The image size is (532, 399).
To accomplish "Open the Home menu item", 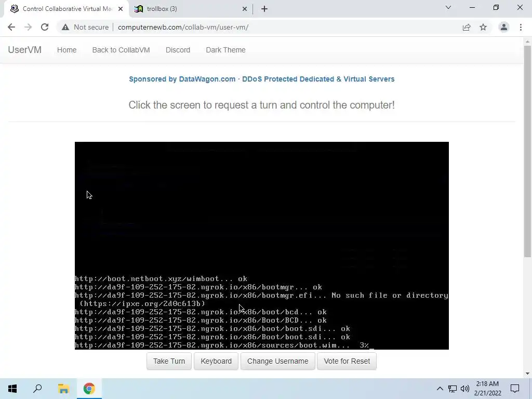I will click(67, 50).
